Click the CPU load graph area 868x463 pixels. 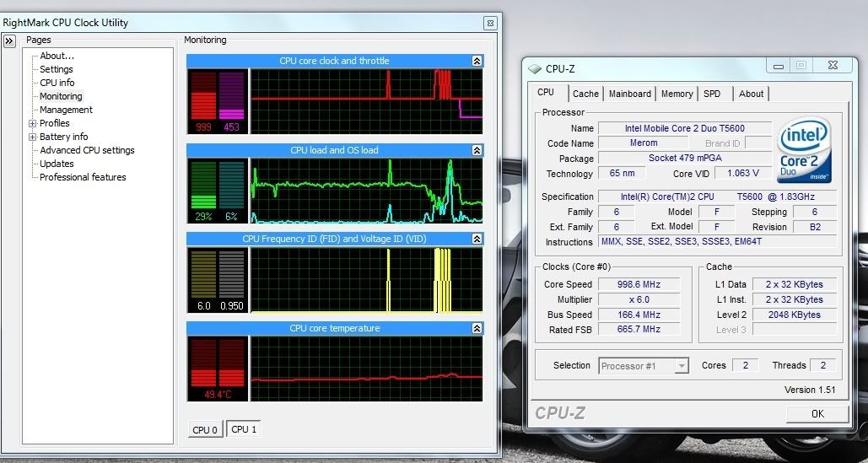[x=366, y=191]
